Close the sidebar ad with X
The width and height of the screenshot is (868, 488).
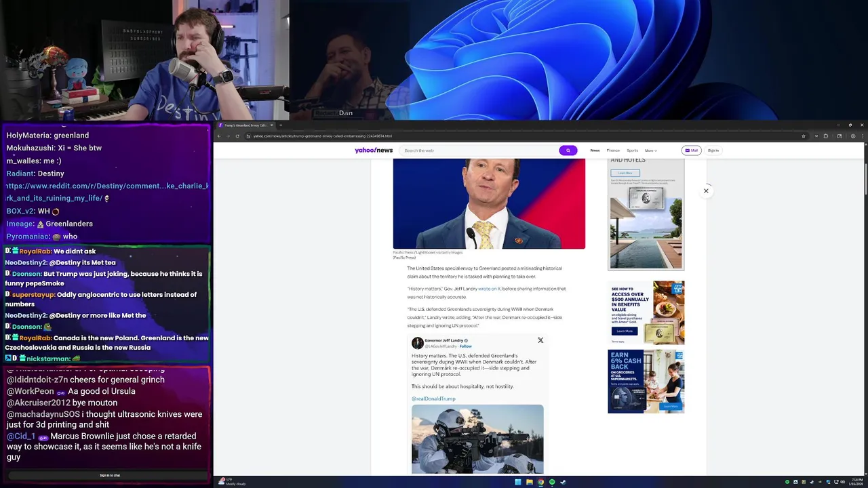point(706,191)
